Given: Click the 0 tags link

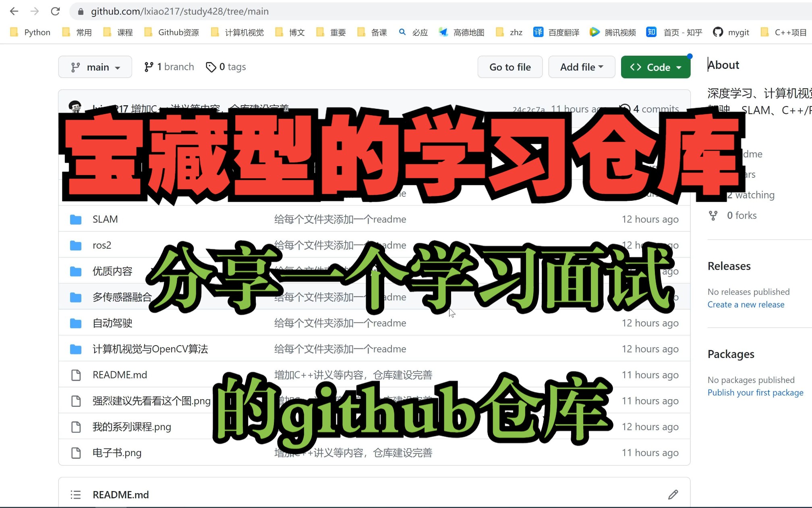Looking at the screenshot, I should [226, 67].
